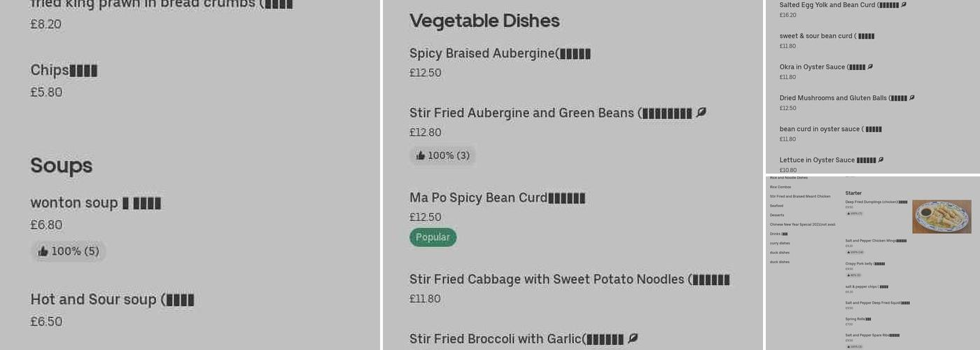
Task: Click the thumbs-up rating under wonton soup
Action: [68, 251]
